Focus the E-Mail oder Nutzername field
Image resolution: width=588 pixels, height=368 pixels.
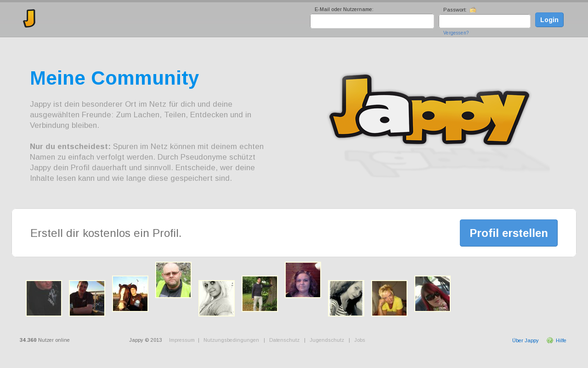tap(372, 21)
